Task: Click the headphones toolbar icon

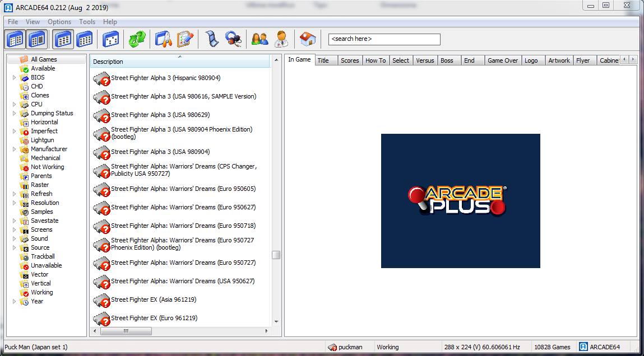Action: 233,39
